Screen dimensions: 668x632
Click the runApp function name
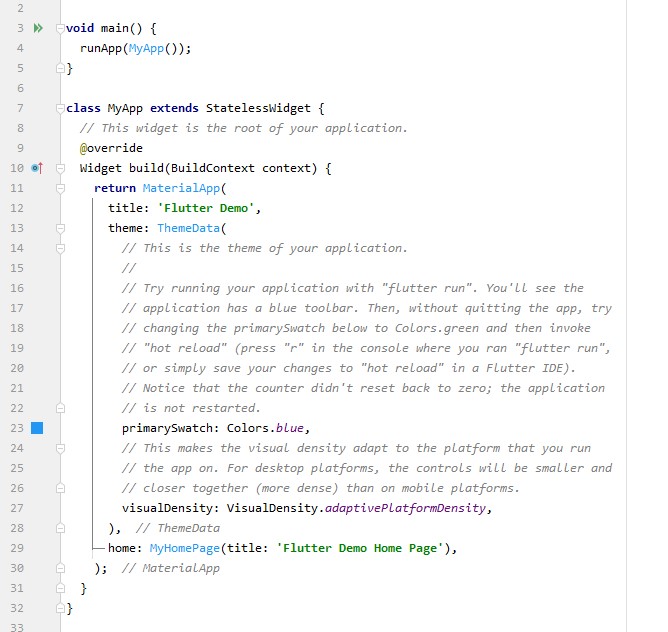coord(101,48)
